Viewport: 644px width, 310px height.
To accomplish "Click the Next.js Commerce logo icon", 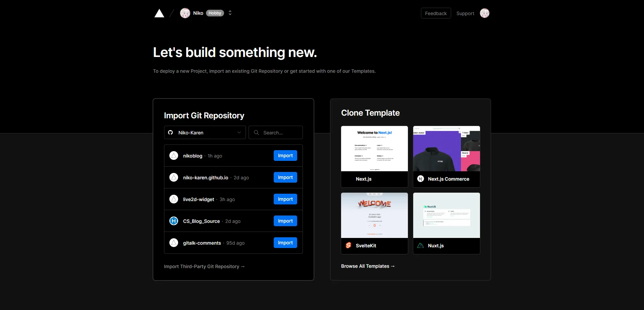I will coord(421,179).
